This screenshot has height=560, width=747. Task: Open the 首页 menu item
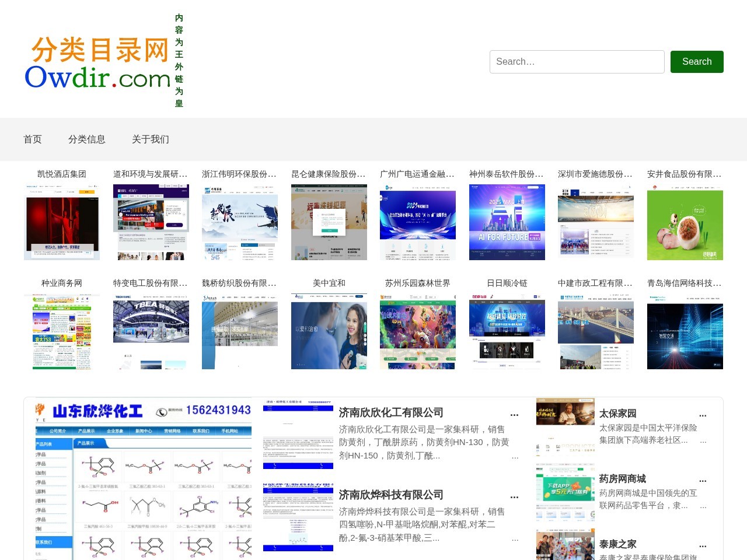tap(33, 139)
